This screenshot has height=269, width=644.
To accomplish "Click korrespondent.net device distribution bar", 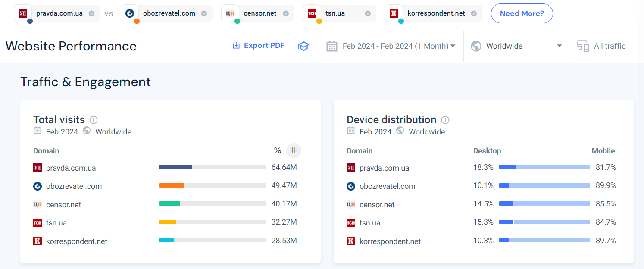I will click(544, 240).
